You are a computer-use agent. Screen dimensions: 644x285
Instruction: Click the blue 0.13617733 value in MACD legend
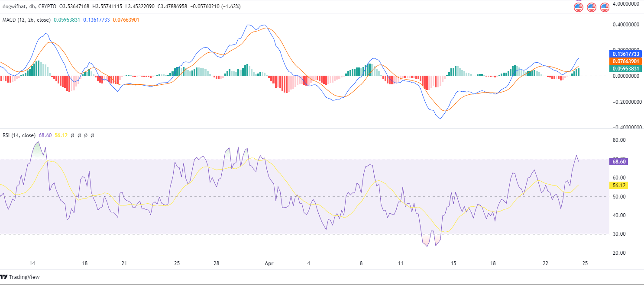point(97,20)
